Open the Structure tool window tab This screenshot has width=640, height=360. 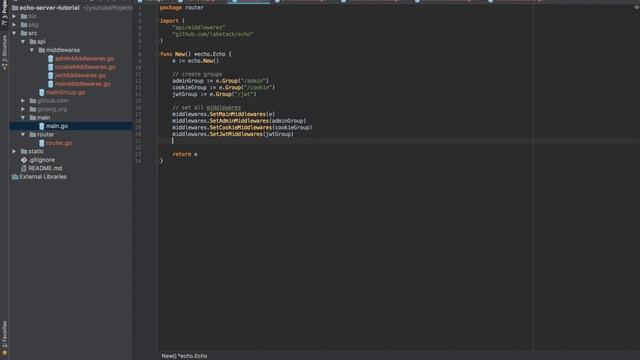click(4, 51)
